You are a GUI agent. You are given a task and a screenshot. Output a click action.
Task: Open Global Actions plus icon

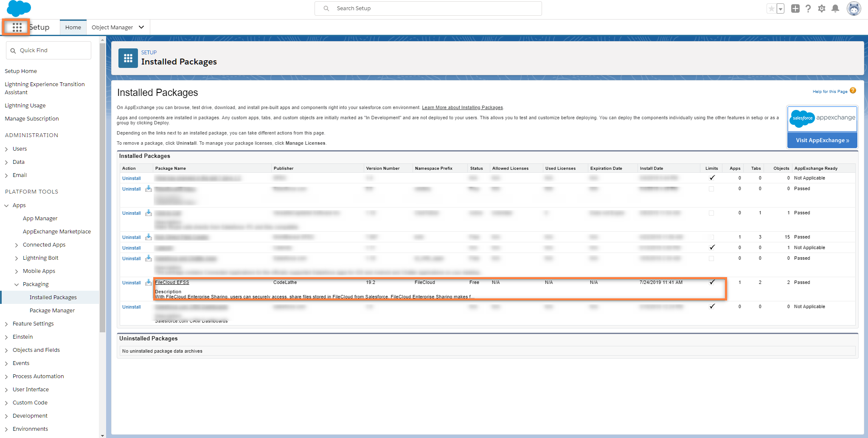coord(795,8)
